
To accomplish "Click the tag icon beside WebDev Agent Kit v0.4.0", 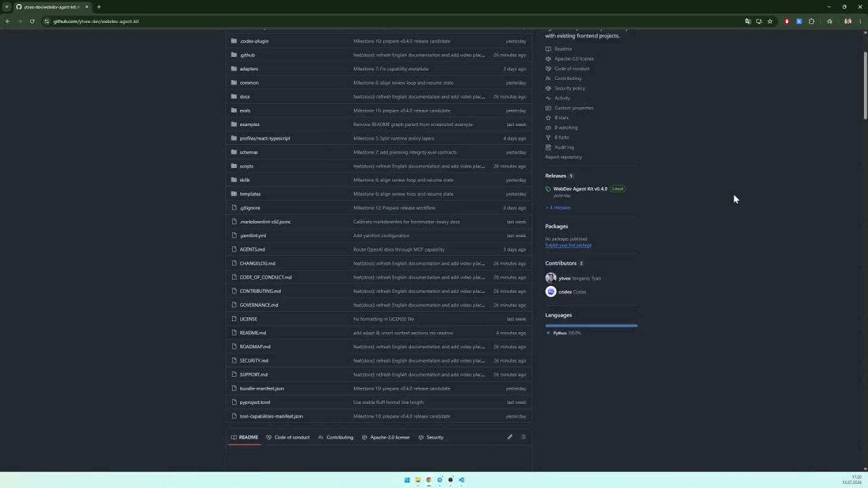I will point(549,189).
